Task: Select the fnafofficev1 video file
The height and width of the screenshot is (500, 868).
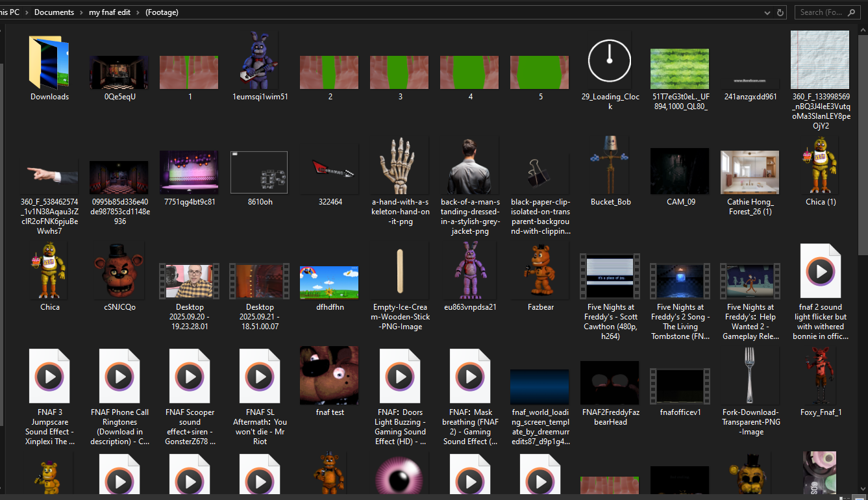Action: (x=680, y=386)
